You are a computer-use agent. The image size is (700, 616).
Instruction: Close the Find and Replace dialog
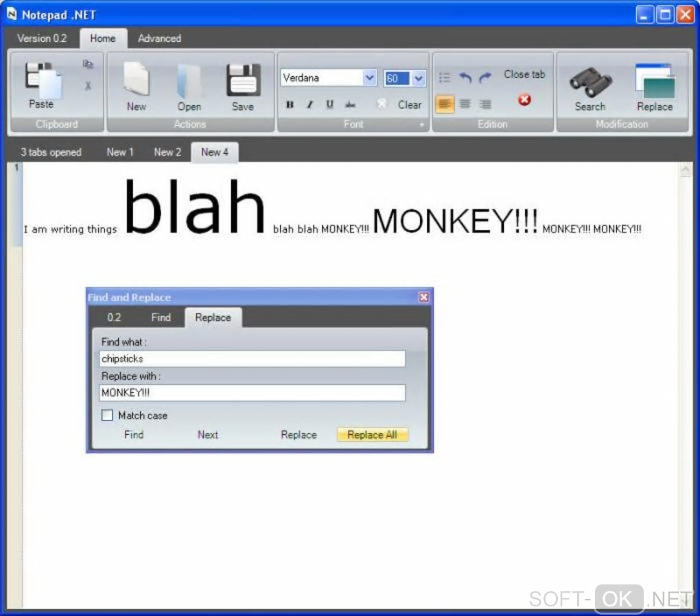(x=423, y=297)
